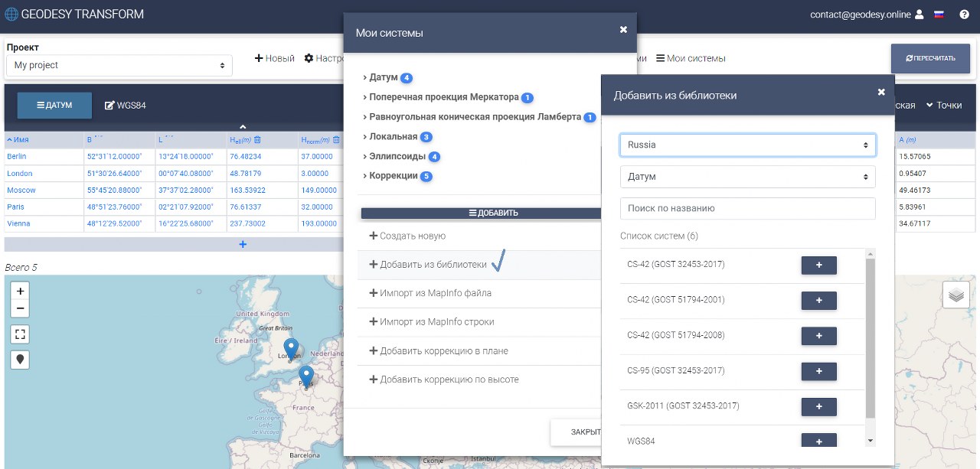Click the systems list scrollbar down arrow
980x469 pixels.
tap(870, 441)
